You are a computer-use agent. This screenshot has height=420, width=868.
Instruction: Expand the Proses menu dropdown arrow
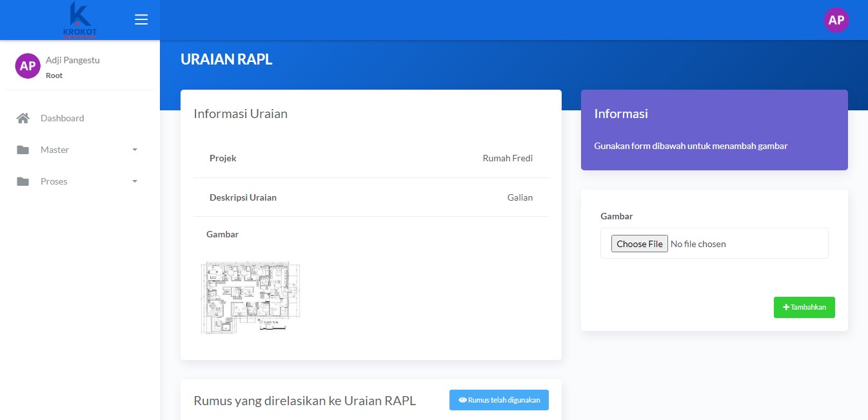(x=135, y=181)
